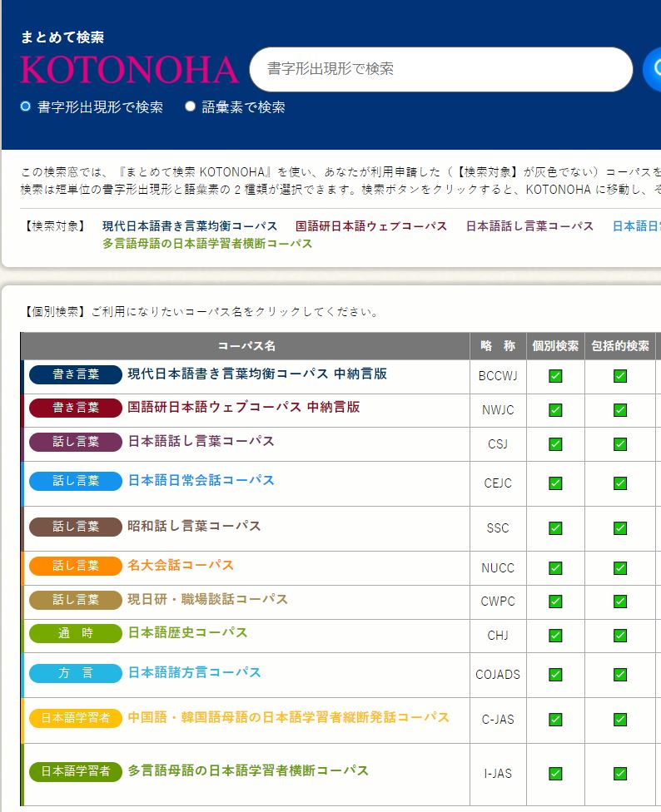The image size is (661, 812).
Task: Open 日本語話し言葉コーパス in 検索対象 list
Action: [x=529, y=226]
